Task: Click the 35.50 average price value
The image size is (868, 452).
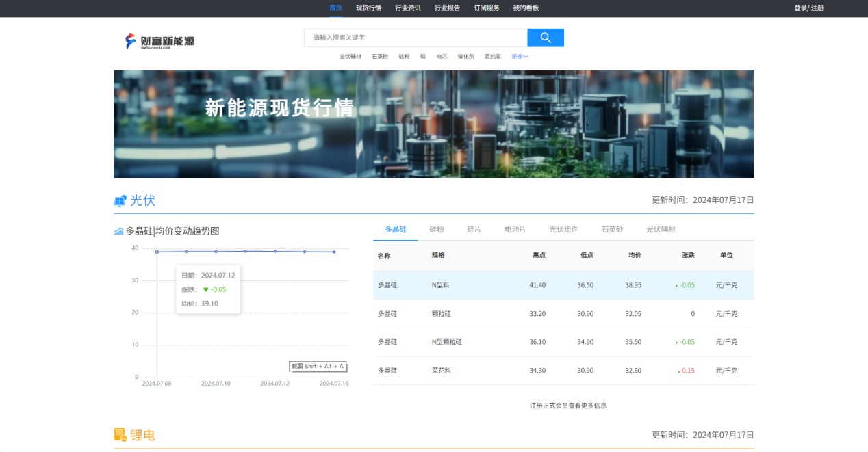Action: (633, 342)
